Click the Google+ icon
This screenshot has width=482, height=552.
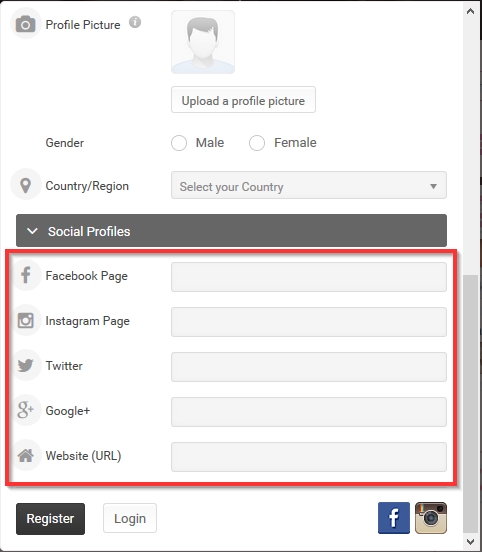point(25,410)
